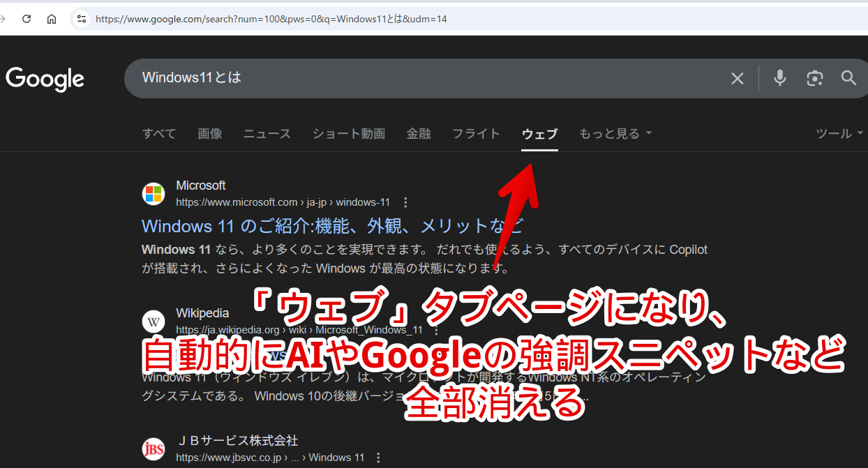
Task: Open site information icon in the address bar
Action: tap(82, 19)
